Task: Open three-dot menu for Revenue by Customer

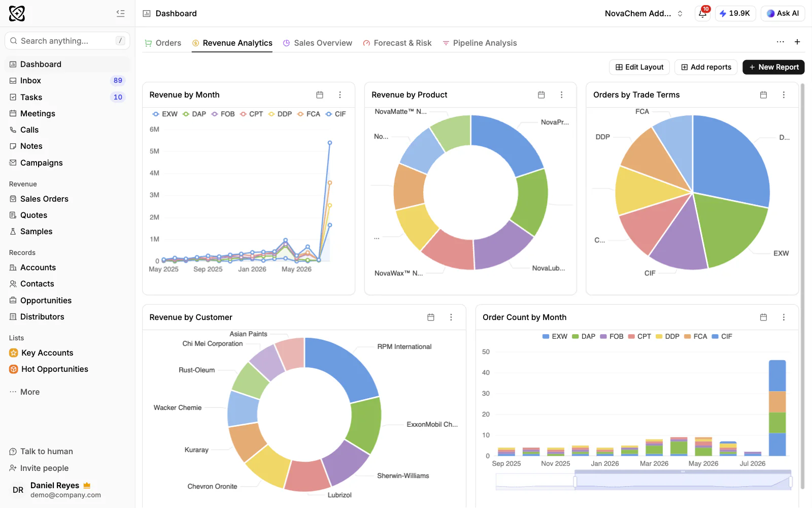Action: 451,317
